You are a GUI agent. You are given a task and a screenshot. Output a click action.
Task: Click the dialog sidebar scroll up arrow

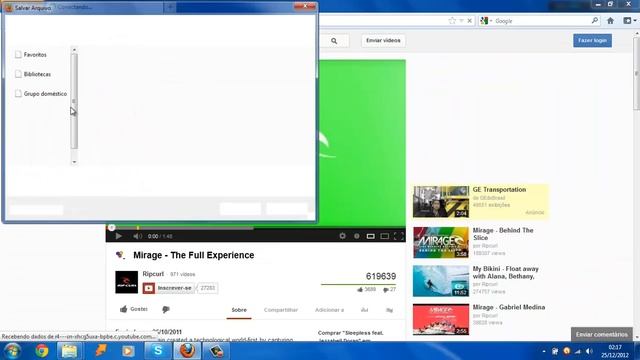tap(74, 50)
